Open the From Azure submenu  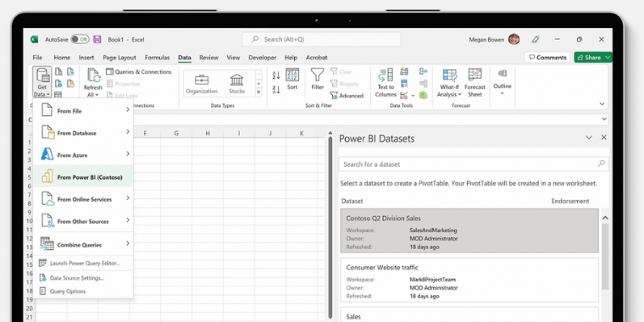pos(83,155)
